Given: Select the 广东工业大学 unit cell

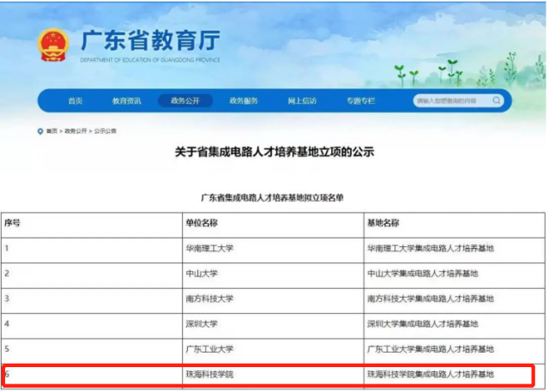Looking at the screenshot, I should pos(273,351).
